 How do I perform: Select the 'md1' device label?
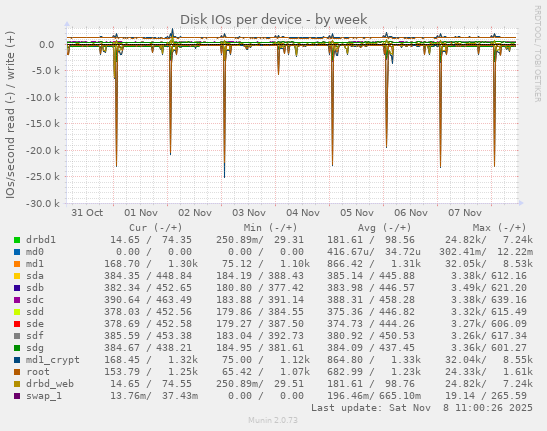tap(35, 264)
